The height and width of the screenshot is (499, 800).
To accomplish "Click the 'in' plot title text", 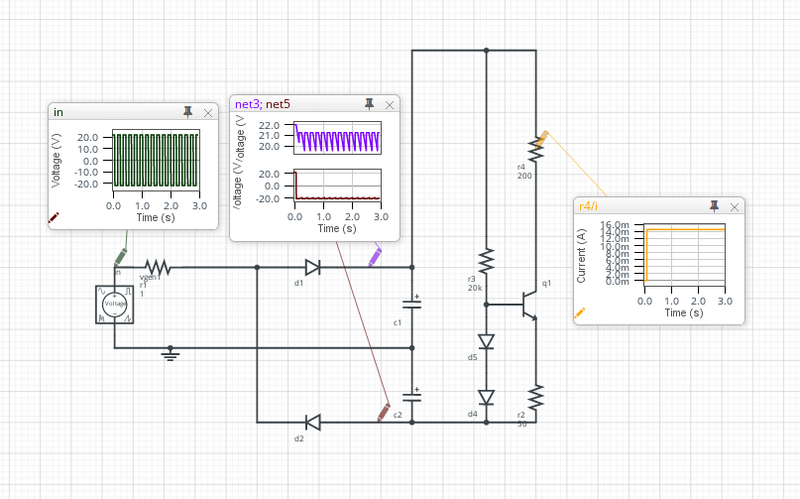I will [x=58, y=112].
